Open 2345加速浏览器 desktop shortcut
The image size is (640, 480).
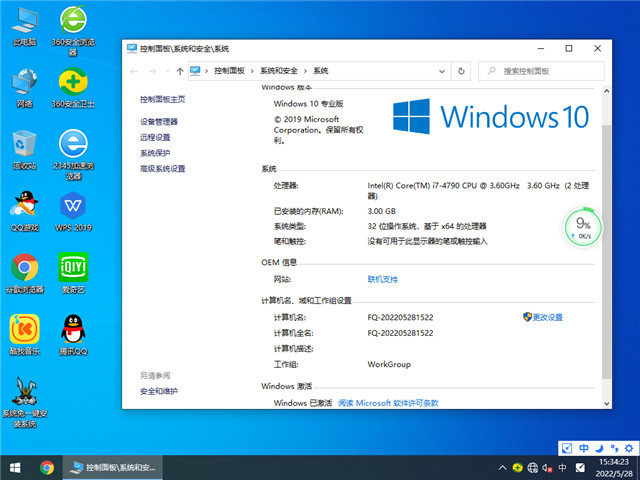click(73, 155)
